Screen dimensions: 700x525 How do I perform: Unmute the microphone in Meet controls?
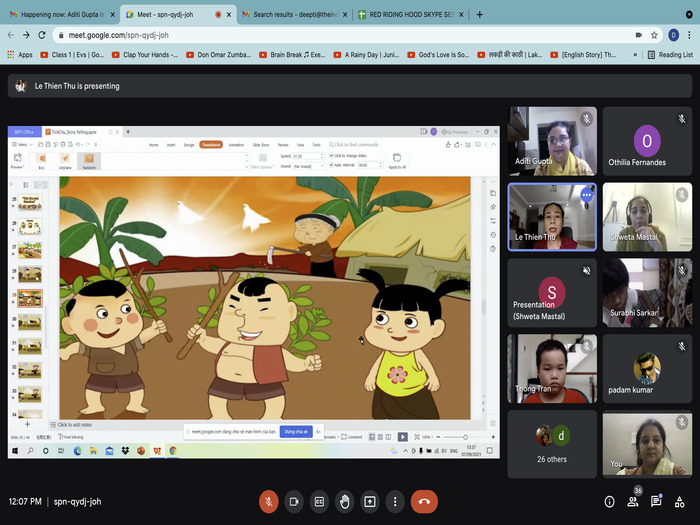(269, 502)
